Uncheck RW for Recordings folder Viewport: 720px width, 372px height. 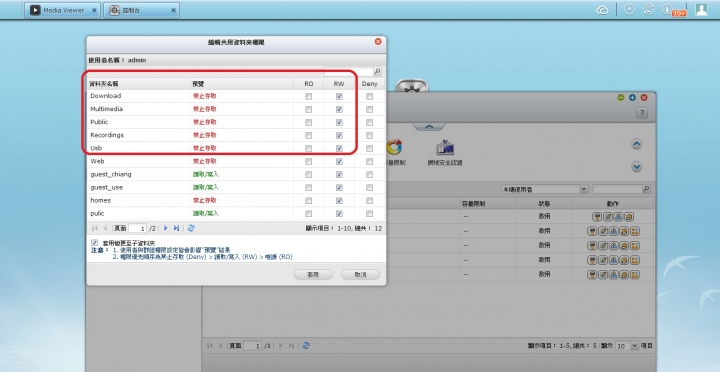point(339,135)
